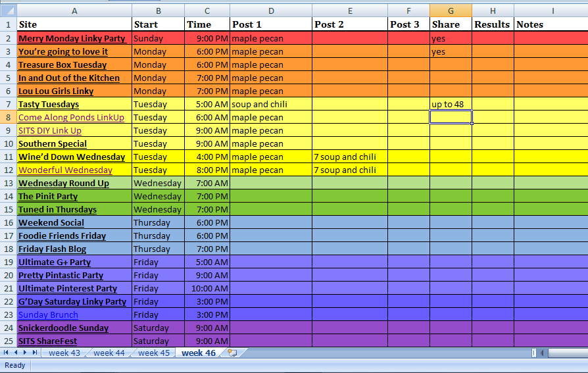Viewport: 588px width, 373px height.
Task: Select the "8:00 PM" time cell
Action: tap(207, 170)
